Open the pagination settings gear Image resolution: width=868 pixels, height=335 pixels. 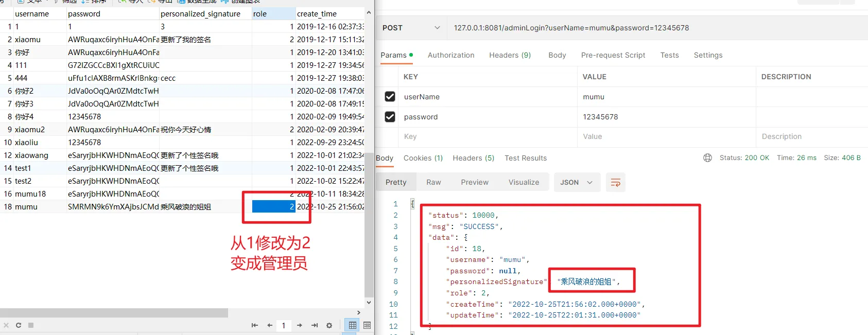point(329,325)
